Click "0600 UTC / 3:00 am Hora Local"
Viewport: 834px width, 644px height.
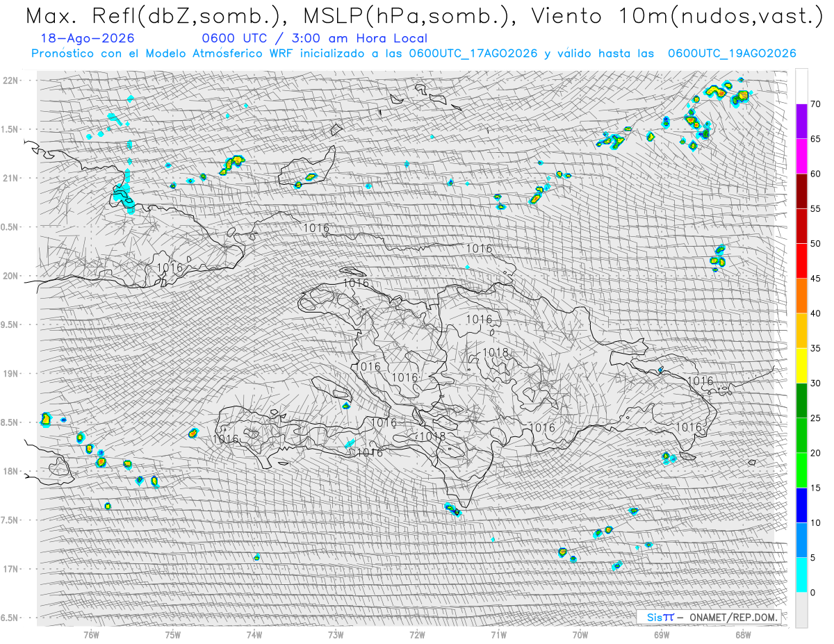pos(314,39)
